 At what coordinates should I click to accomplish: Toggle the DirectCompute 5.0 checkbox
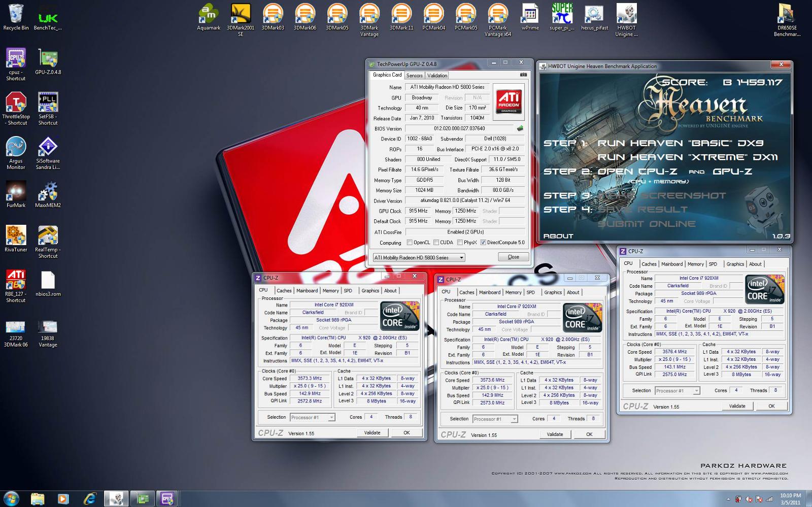coord(483,243)
